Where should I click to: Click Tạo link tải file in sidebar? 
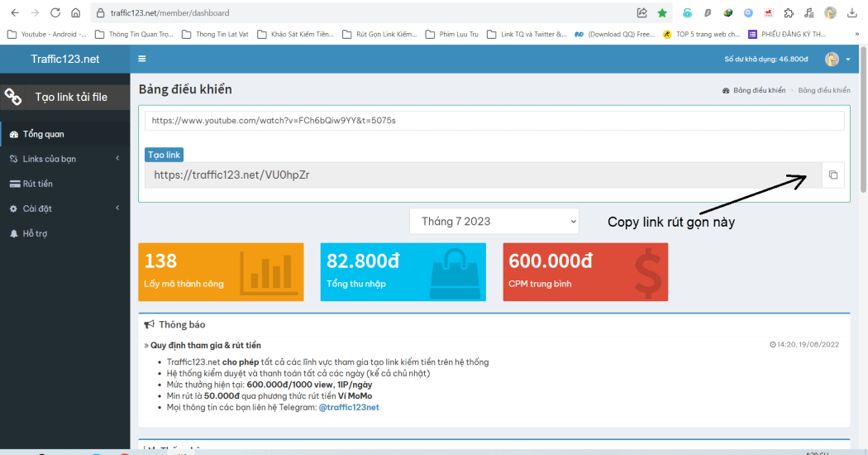point(65,97)
